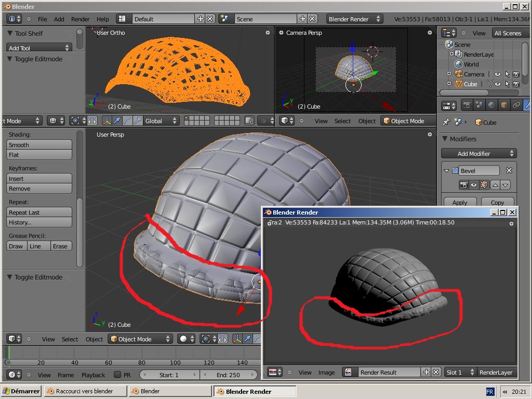The image size is (532, 399).
Task: Toggle the 3D manipulator axes icon in top viewport header
Action: (x=107, y=121)
